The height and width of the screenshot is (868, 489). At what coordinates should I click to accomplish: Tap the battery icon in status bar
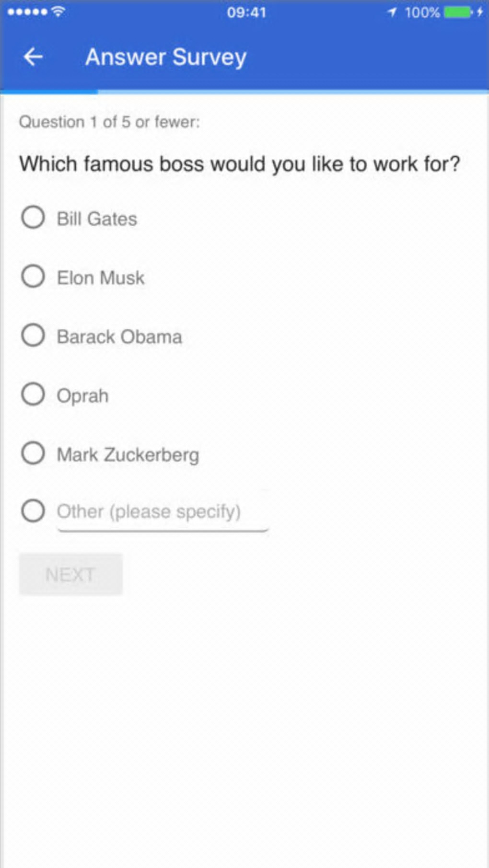(x=458, y=12)
